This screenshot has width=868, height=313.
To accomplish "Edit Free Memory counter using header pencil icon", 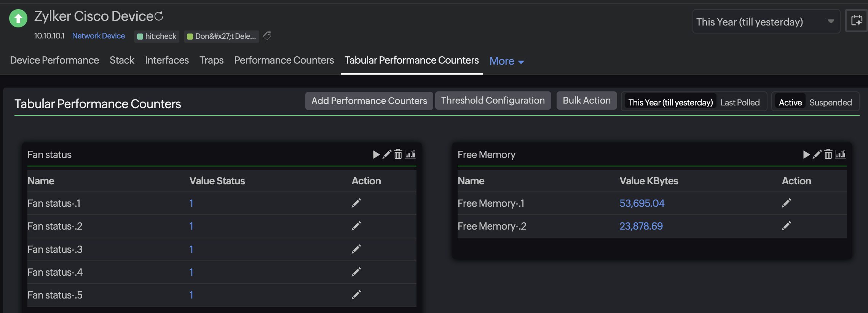I will point(817,154).
